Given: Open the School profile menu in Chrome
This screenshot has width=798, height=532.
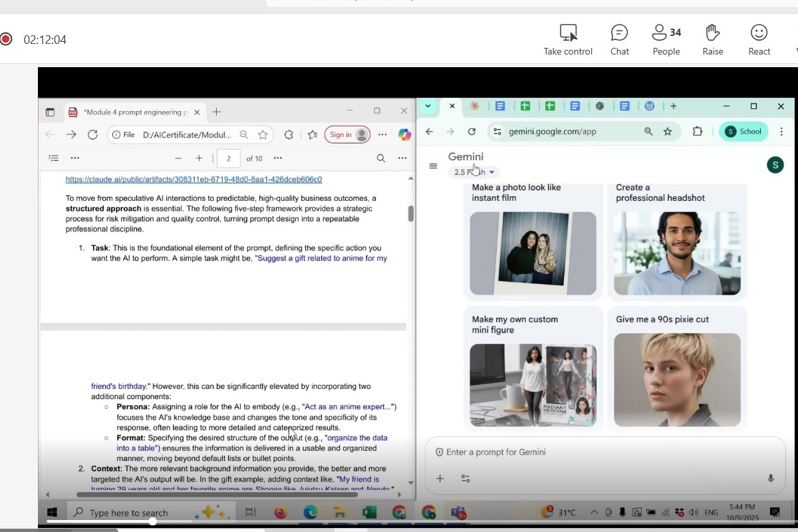Looking at the screenshot, I should 743,132.
